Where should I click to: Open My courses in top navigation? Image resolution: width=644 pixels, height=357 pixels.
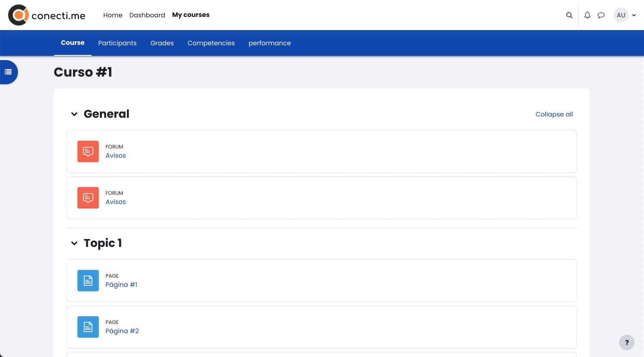coord(191,15)
